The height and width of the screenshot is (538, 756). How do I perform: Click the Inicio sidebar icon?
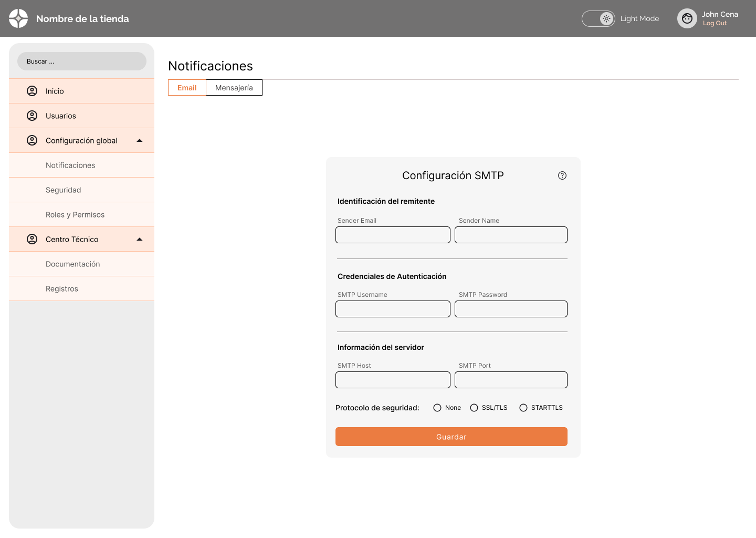click(x=32, y=91)
